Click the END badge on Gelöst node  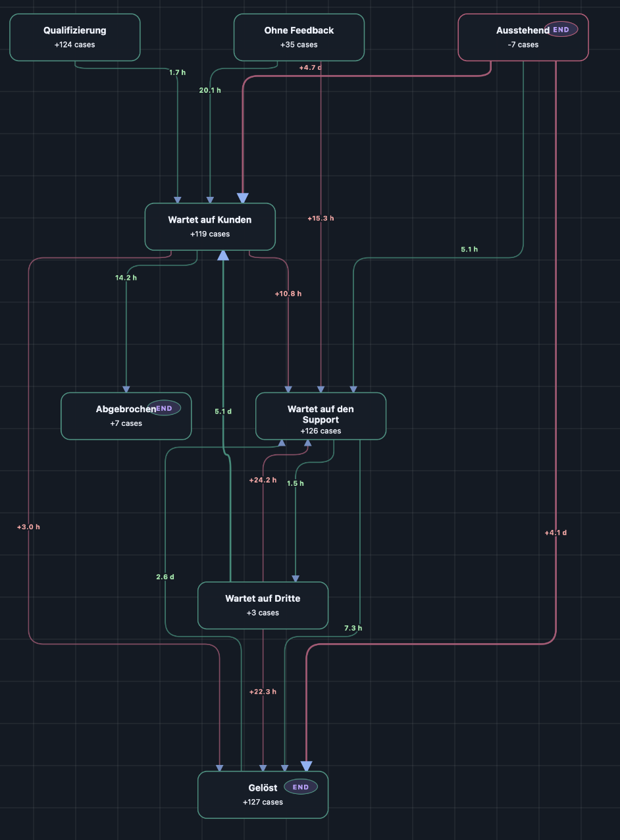[x=301, y=787]
